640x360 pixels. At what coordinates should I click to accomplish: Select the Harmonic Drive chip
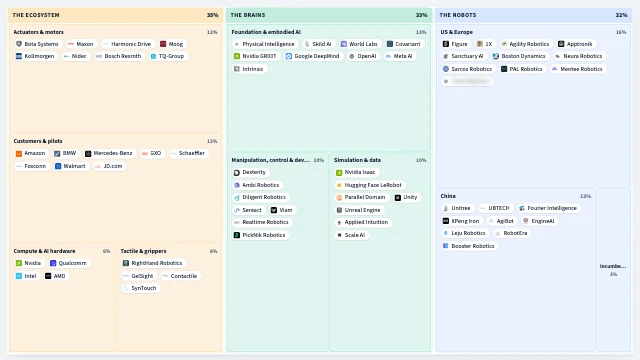click(x=127, y=44)
